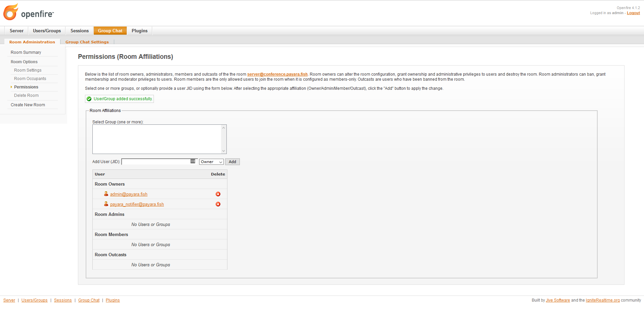The height and width of the screenshot is (309, 644).
Task: Click Create New Room in the sidebar
Action: click(28, 105)
